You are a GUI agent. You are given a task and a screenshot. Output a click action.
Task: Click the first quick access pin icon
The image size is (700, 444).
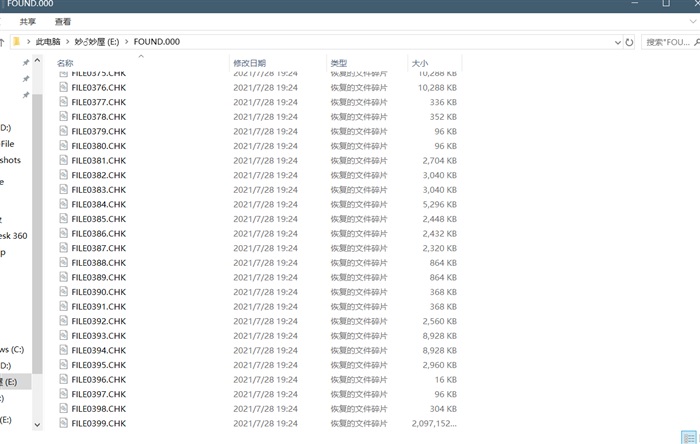pos(25,63)
